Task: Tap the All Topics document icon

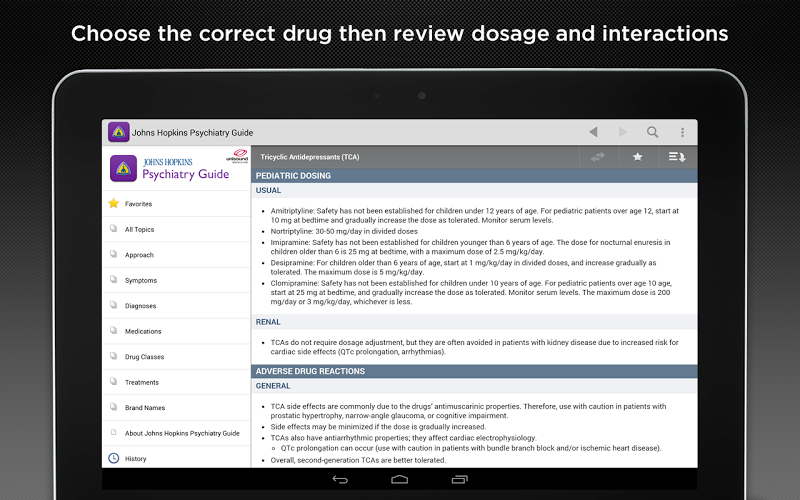Action: [x=114, y=229]
